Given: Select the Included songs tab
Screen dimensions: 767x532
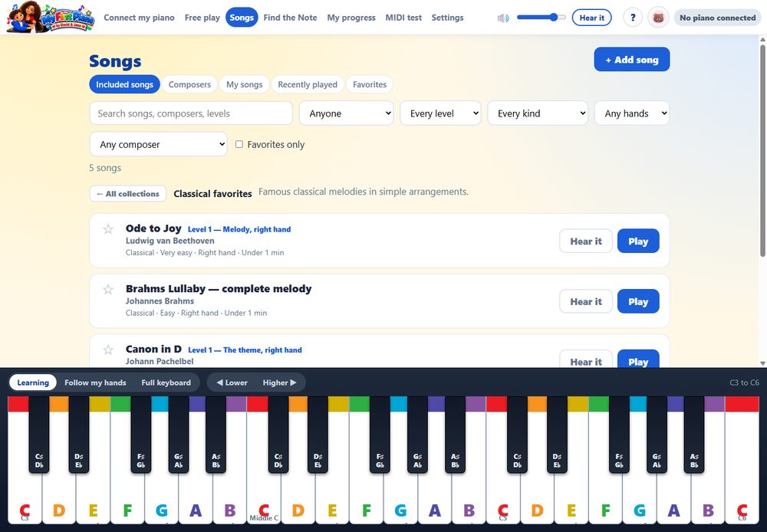Looking at the screenshot, I should click(124, 84).
